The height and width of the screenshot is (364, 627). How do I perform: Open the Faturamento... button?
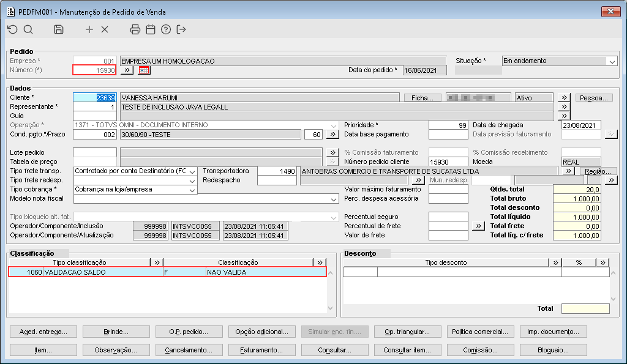click(261, 351)
